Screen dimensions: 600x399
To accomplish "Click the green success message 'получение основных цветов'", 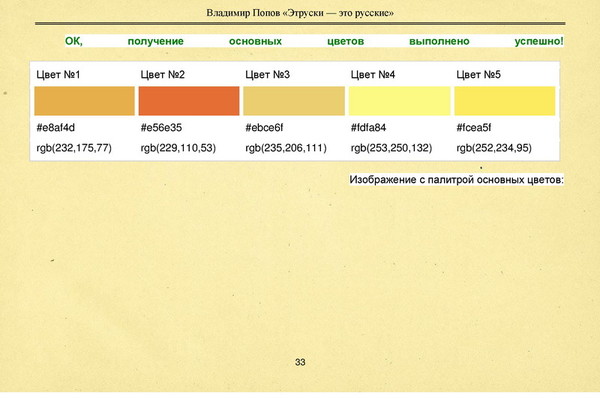I will (x=246, y=41).
